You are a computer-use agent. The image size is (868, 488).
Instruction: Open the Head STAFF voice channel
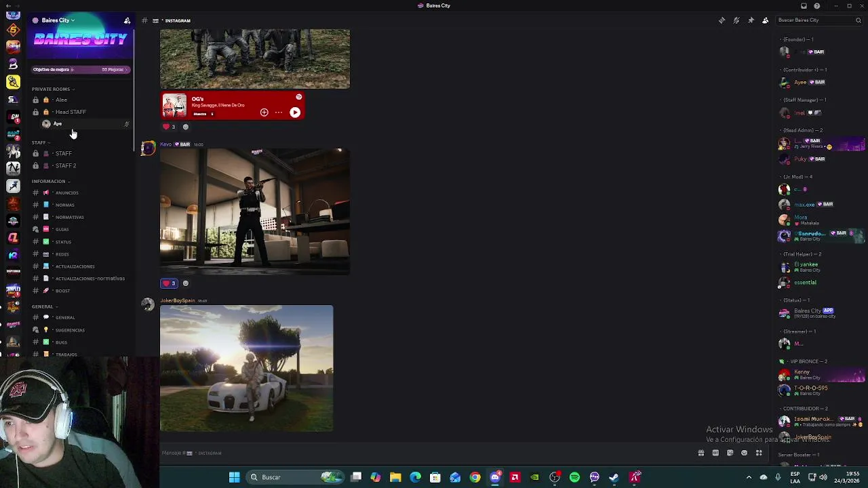tap(80, 112)
